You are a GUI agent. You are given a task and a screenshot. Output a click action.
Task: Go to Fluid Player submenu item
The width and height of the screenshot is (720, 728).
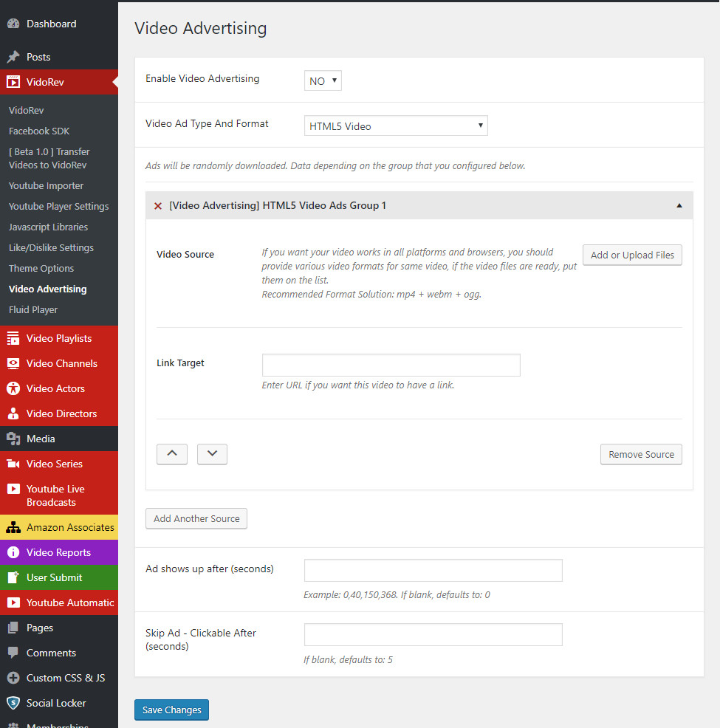(x=33, y=309)
